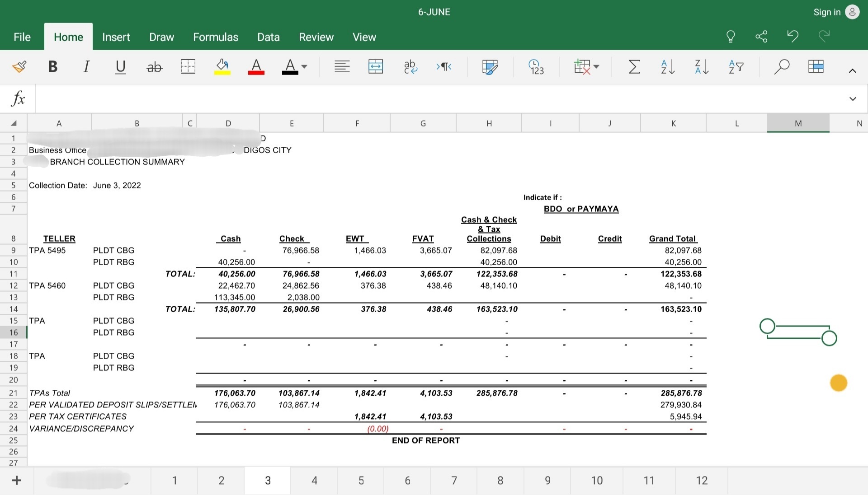Toggle bold formatting
This screenshot has width=868, height=495.
(x=52, y=67)
